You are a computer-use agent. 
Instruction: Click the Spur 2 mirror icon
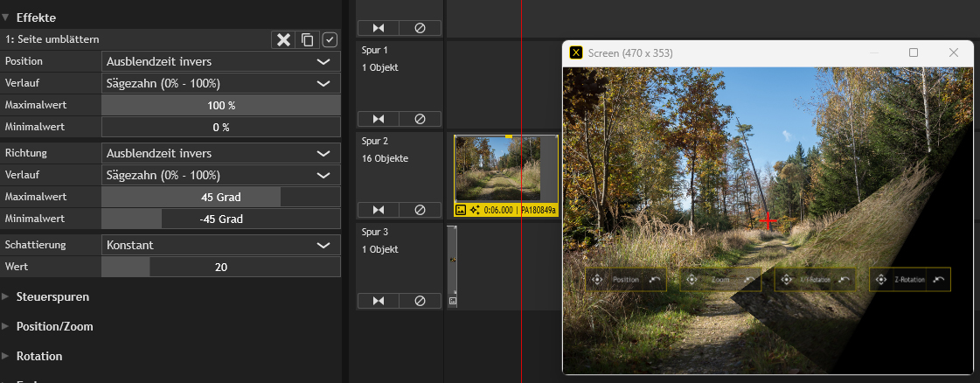coord(379,210)
